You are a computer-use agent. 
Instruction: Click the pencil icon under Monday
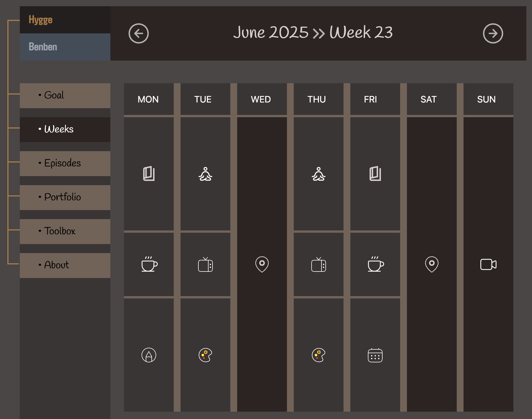[x=149, y=355]
